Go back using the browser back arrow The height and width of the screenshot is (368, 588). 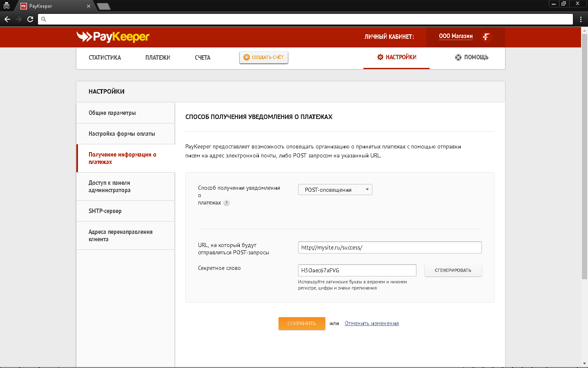[7, 19]
